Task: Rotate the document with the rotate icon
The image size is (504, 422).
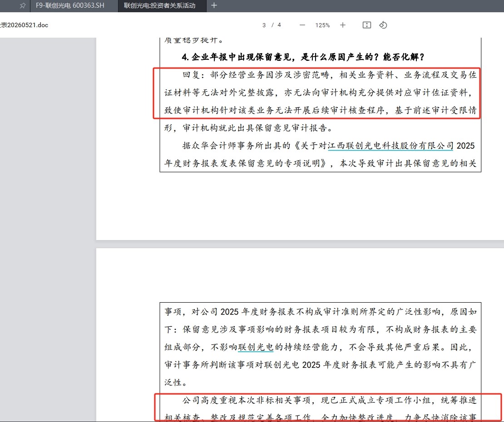Action: point(383,25)
